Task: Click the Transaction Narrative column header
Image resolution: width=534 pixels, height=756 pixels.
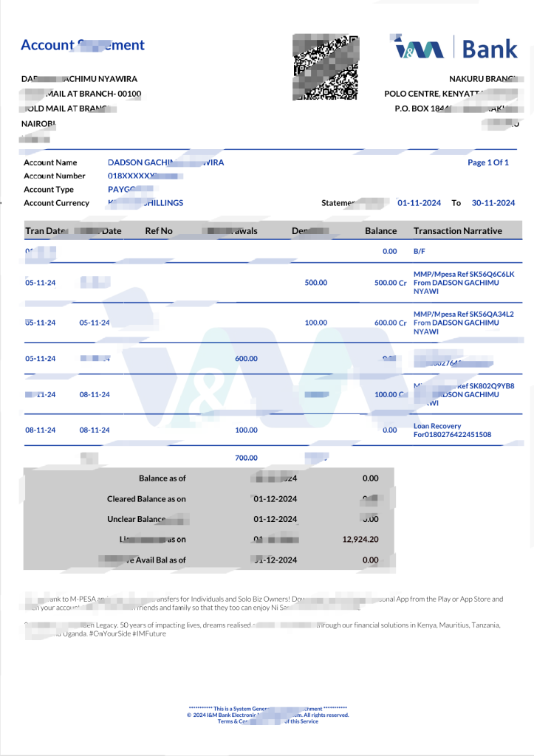Action: pyautogui.click(x=457, y=231)
